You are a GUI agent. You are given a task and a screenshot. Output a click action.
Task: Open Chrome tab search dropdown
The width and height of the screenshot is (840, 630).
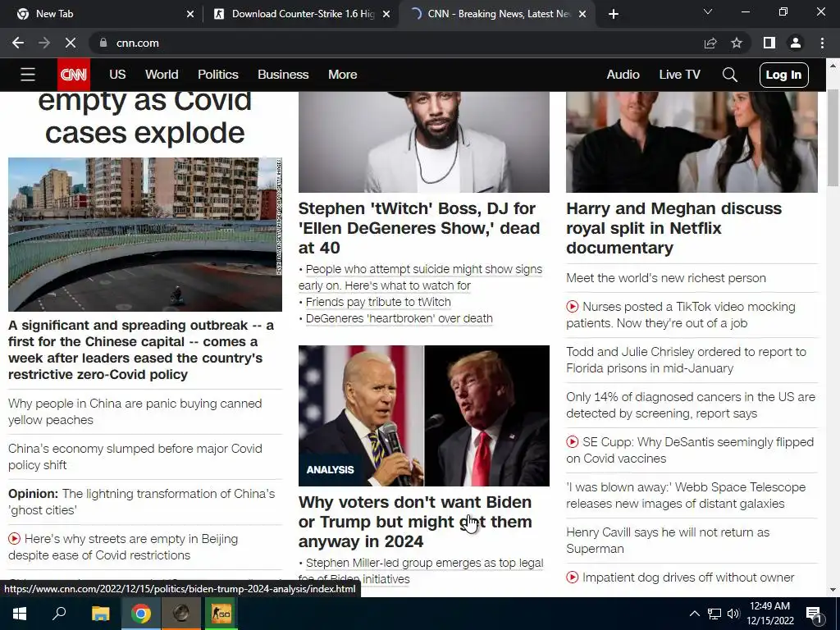pyautogui.click(x=708, y=11)
